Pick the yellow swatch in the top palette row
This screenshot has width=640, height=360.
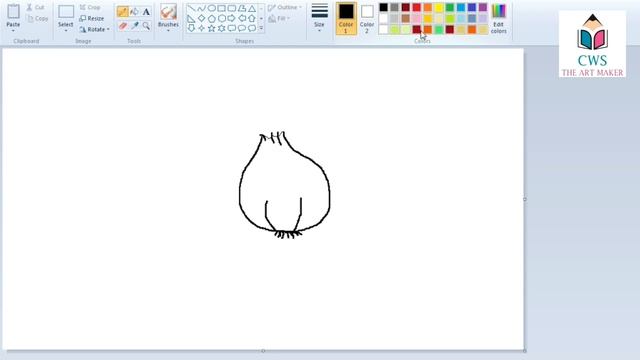point(439,7)
